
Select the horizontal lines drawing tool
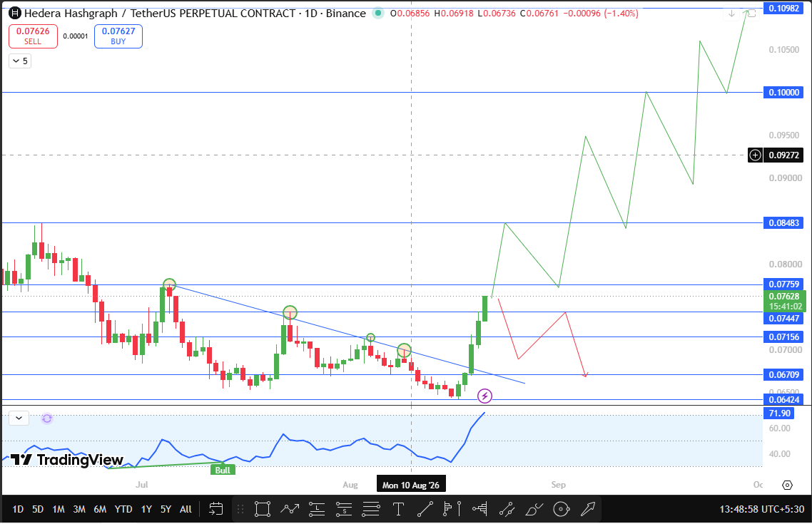coord(371,509)
